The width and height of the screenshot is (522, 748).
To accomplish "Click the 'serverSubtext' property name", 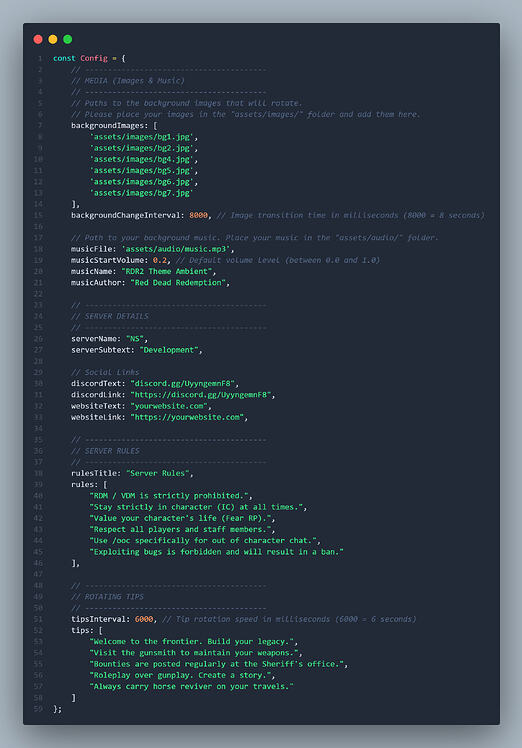I will click(101, 350).
